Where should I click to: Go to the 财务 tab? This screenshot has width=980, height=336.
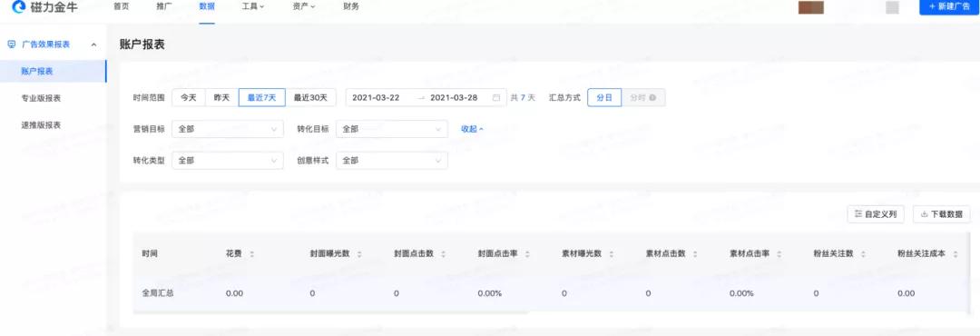pos(351,6)
